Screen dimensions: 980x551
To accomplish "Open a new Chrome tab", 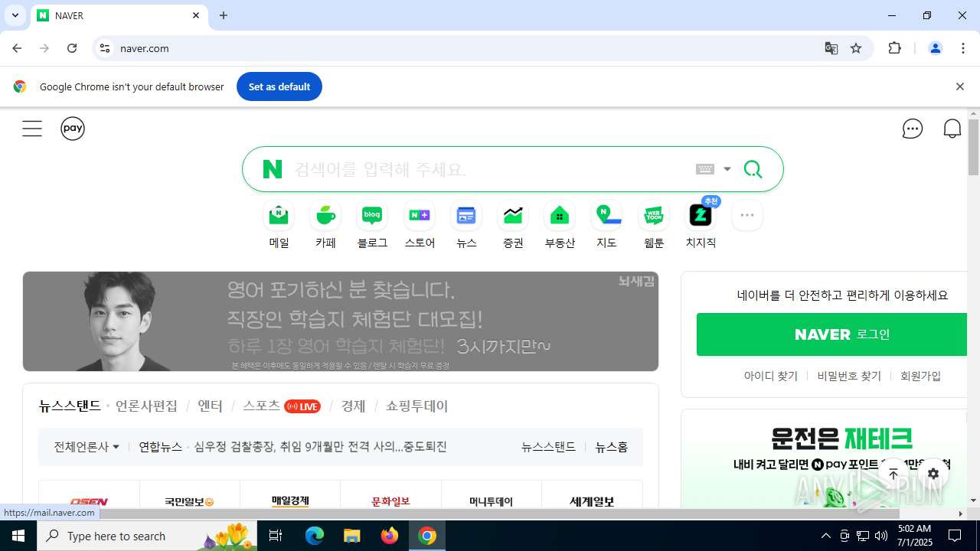I will click(x=224, y=15).
